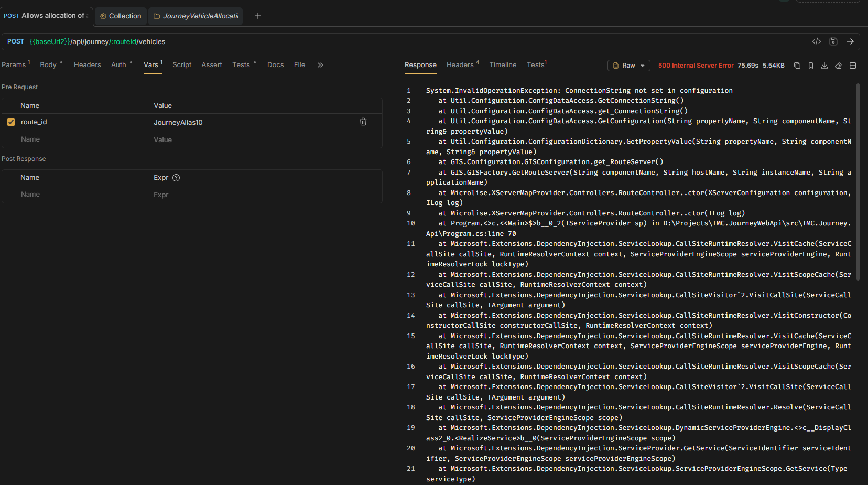The height and width of the screenshot is (485, 868).
Task: Click the 5.54KB response size
Action: pyautogui.click(x=773, y=66)
